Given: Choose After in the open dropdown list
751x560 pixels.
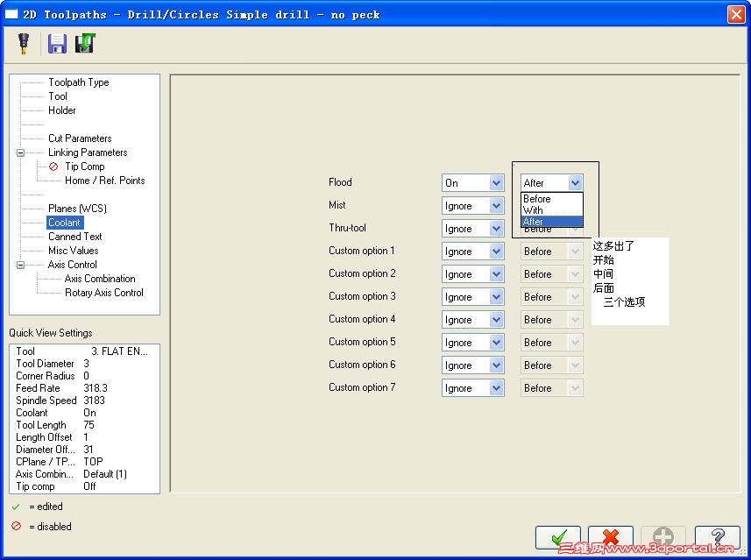Looking at the screenshot, I should (552, 222).
